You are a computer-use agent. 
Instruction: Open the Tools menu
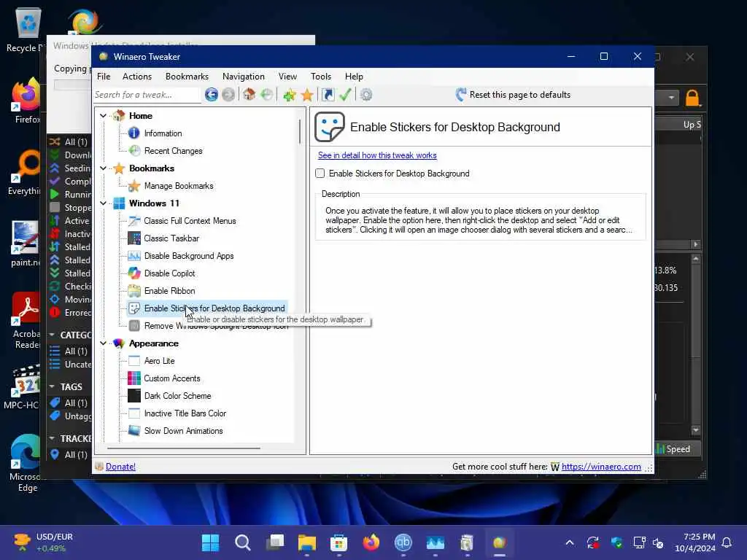coord(321,76)
